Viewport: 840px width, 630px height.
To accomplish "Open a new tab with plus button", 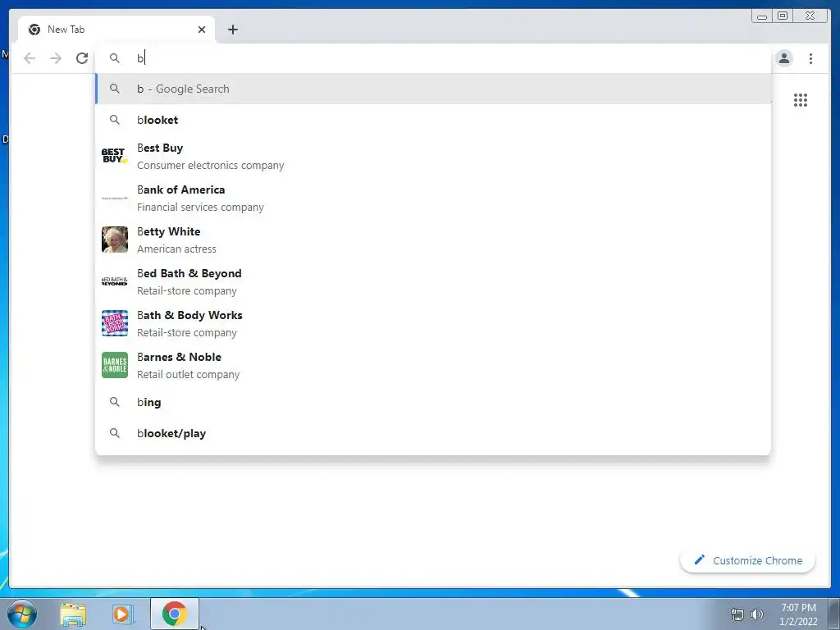I will coord(232,30).
